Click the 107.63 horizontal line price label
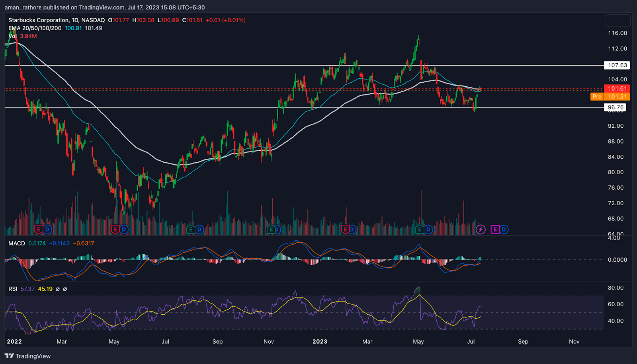Screen dimensions: 637x364 click(x=617, y=65)
